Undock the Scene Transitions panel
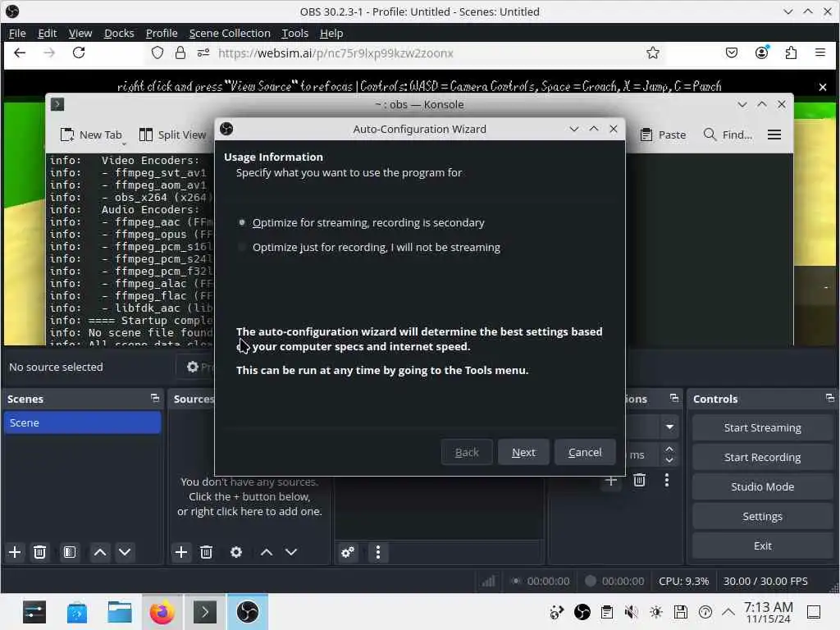840x630 pixels. pyautogui.click(x=674, y=398)
